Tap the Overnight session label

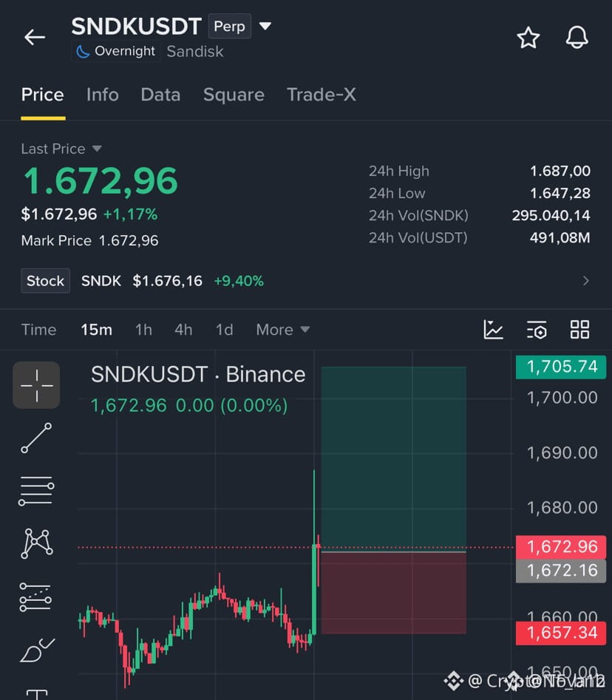tap(116, 51)
